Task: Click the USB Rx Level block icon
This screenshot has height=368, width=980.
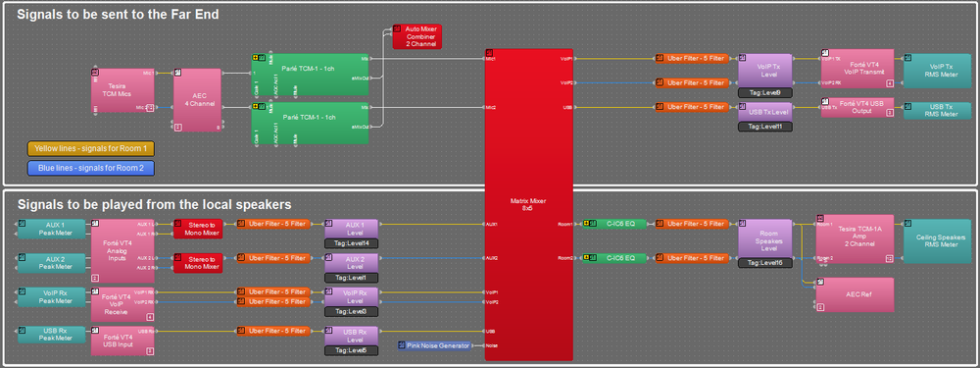Action: pyautogui.click(x=328, y=330)
